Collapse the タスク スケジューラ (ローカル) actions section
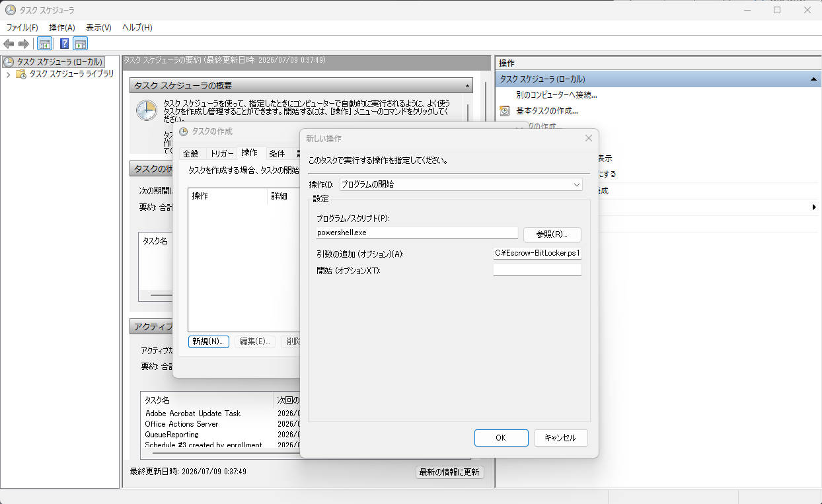 click(814, 79)
